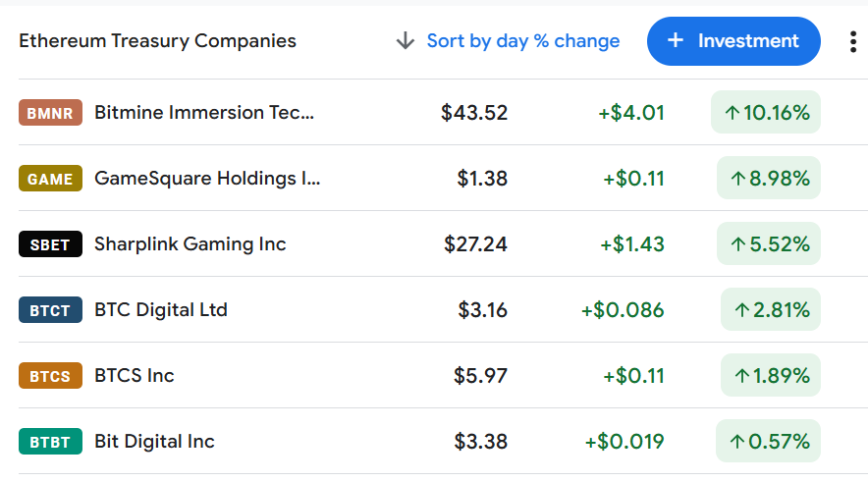The height and width of the screenshot is (482, 868).
Task: Add a new Investment to the list
Action: pyautogui.click(x=733, y=41)
